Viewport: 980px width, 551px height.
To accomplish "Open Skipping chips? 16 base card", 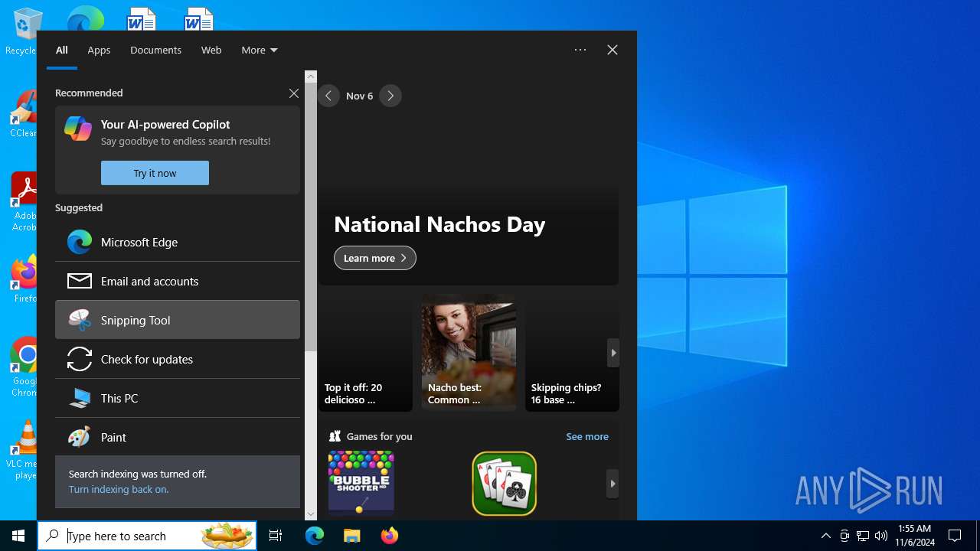I will pos(572,353).
